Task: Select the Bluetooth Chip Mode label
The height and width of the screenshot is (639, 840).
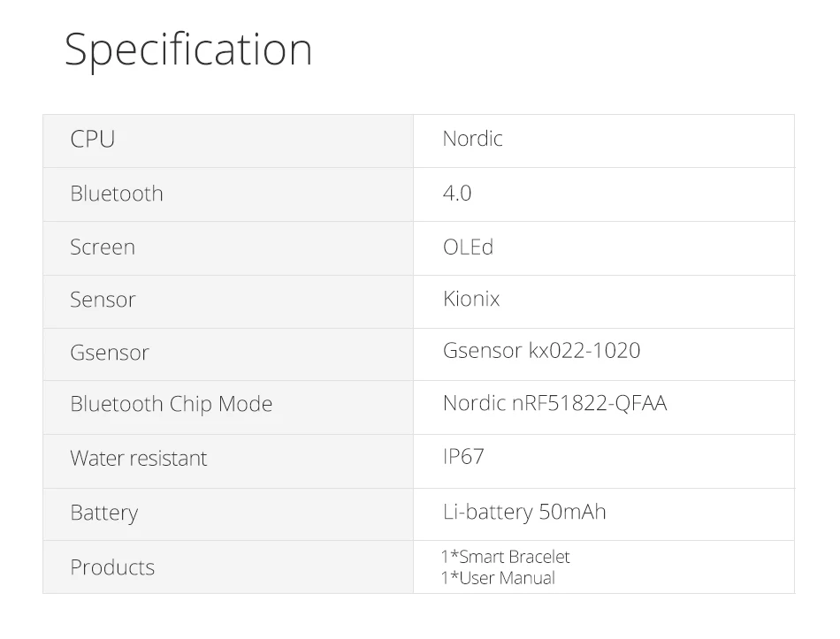Action: (x=172, y=405)
